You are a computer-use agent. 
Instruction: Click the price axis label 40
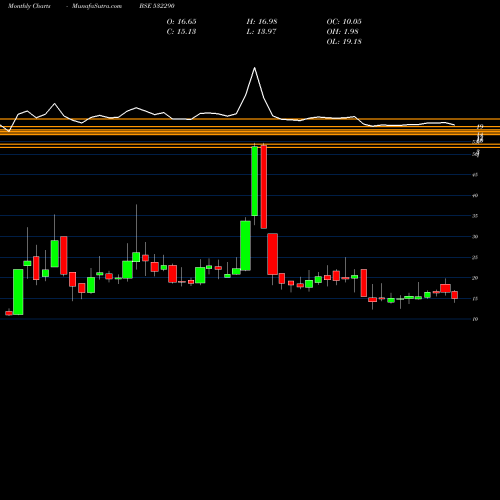click(x=475, y=195)
